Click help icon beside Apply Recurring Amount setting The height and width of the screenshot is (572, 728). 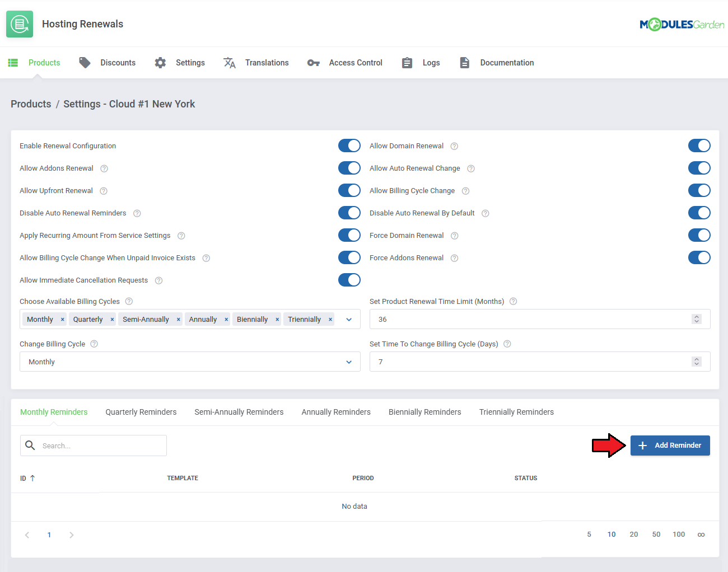pos(181,236)
